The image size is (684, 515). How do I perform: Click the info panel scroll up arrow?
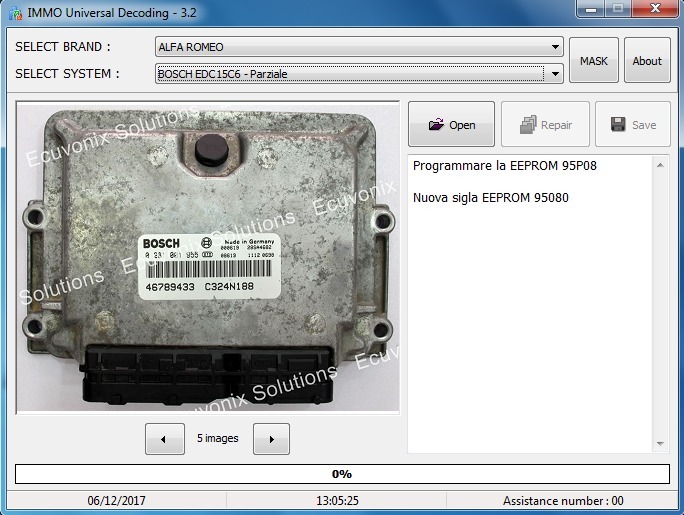click(660, 165)
